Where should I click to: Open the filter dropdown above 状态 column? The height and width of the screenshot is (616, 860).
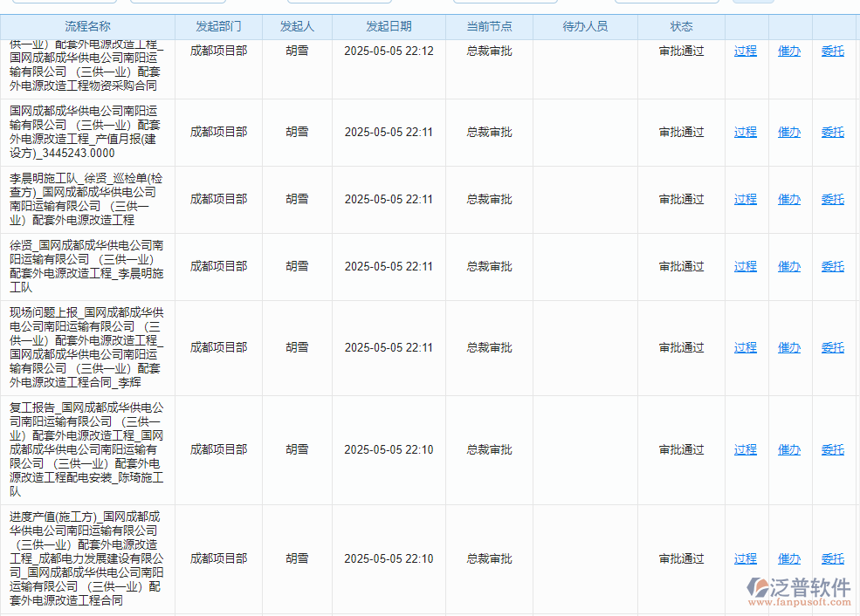668,2
